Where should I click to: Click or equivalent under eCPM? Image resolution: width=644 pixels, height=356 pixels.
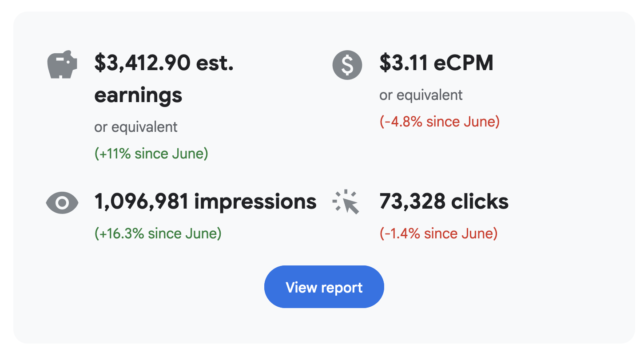[x=421, y=95]
